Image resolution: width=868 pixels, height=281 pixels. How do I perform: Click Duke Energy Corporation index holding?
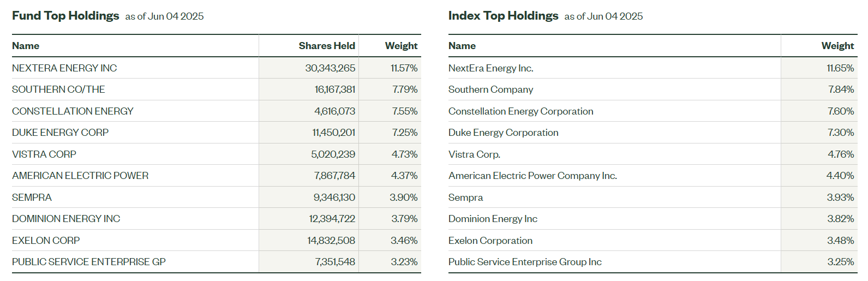coord(503,133)
